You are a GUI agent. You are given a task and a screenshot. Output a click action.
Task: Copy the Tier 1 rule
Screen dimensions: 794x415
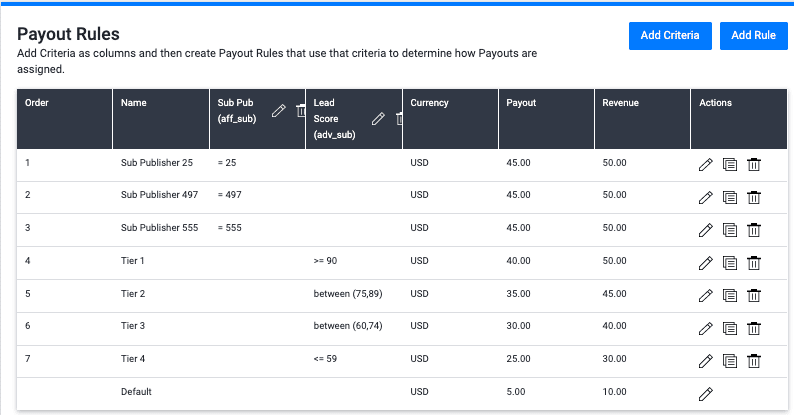click(x=730, y=263)
